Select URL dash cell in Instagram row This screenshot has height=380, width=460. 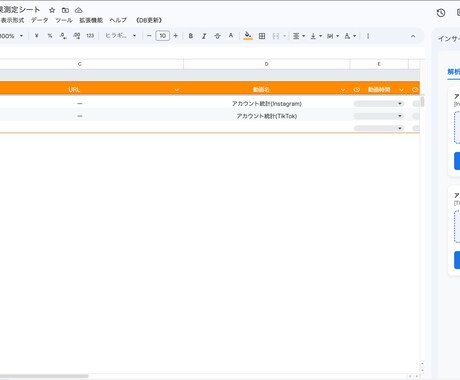click(79, 104)
